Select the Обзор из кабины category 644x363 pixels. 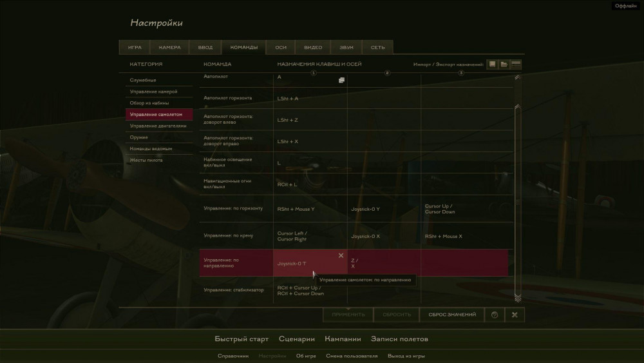click(x=159, y=103)
